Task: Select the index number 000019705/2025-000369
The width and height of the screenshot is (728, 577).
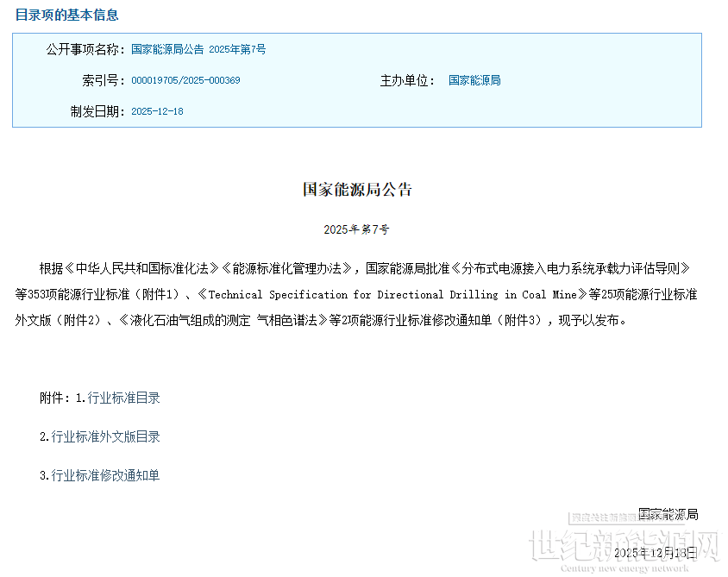Action: coord(185,81)
